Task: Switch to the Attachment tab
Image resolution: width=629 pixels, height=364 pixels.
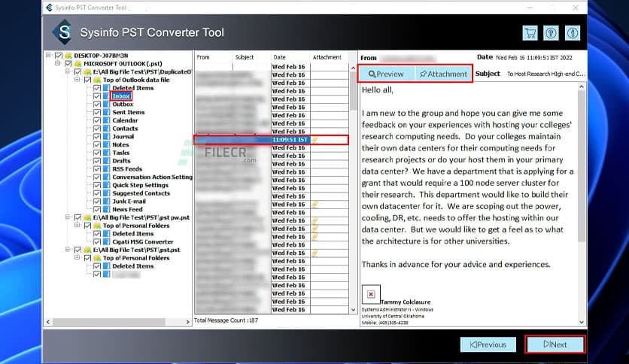Action: [x=443, y=74]
